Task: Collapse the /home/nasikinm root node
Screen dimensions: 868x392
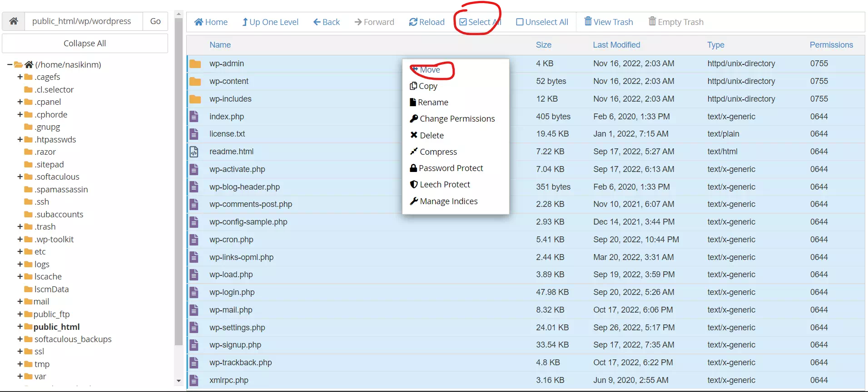Action: click(x=10, y=64)
